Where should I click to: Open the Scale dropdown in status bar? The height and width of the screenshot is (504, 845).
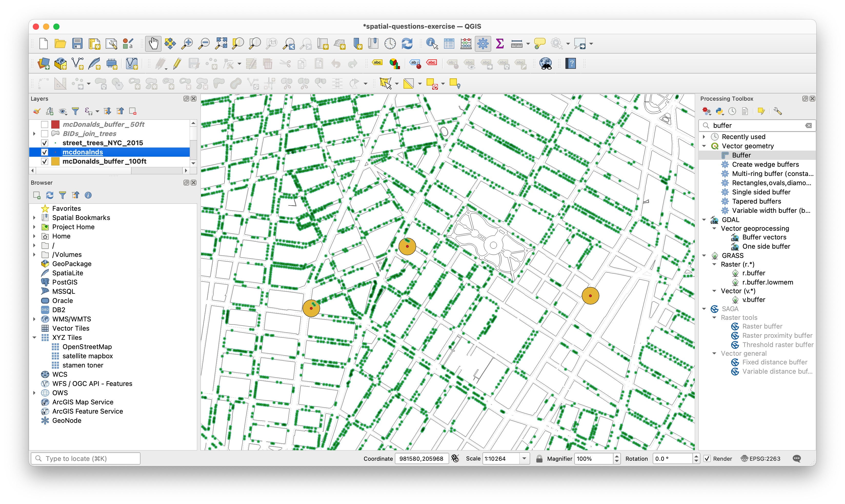point(524,458)
